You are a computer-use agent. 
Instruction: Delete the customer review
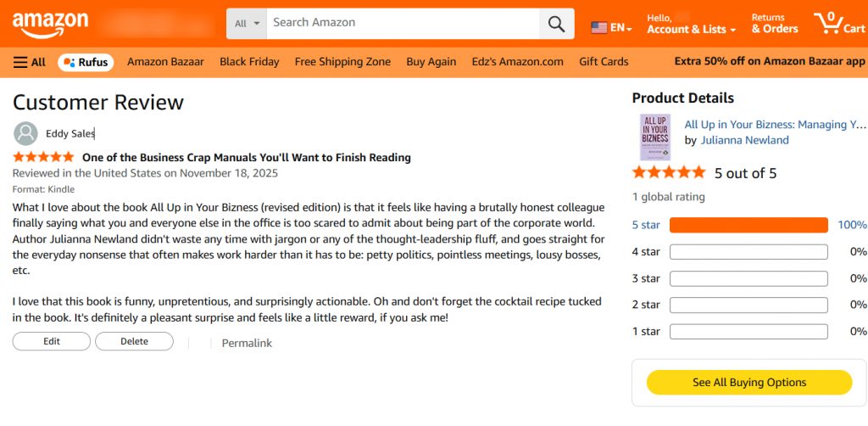pyautogui.click(x=134, y=341)
